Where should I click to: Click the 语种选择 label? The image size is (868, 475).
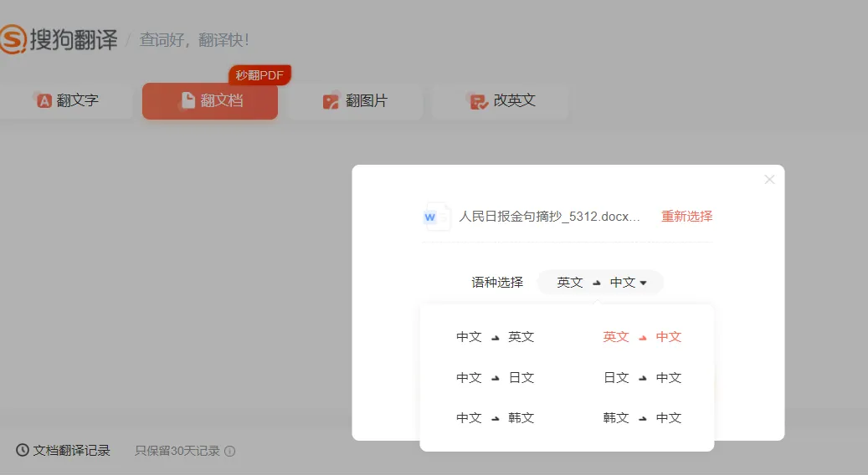pos(497,283)
